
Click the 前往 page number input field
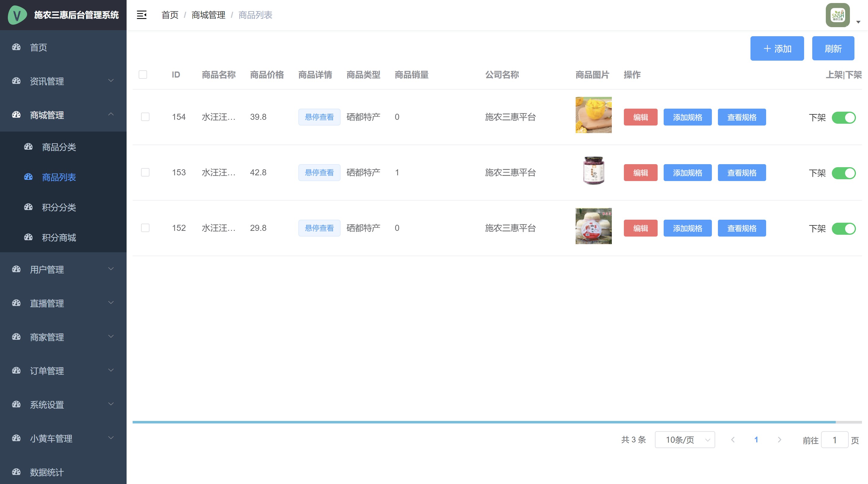[x=834, y=440]
